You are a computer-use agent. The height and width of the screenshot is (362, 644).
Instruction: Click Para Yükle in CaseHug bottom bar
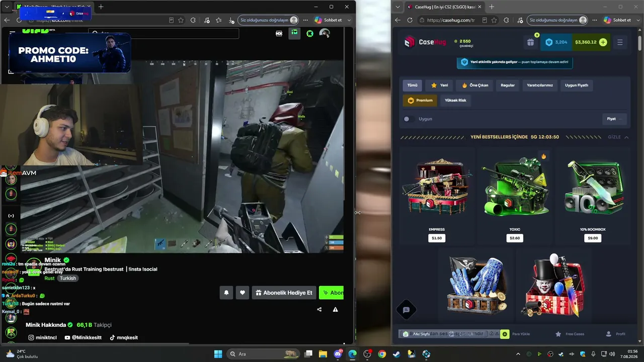[x=515, y=334]
